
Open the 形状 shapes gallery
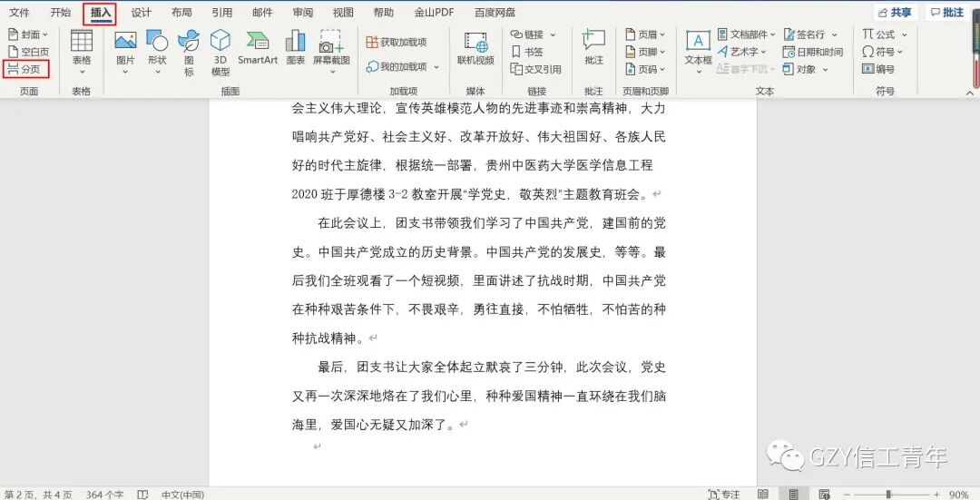(158, 52)
